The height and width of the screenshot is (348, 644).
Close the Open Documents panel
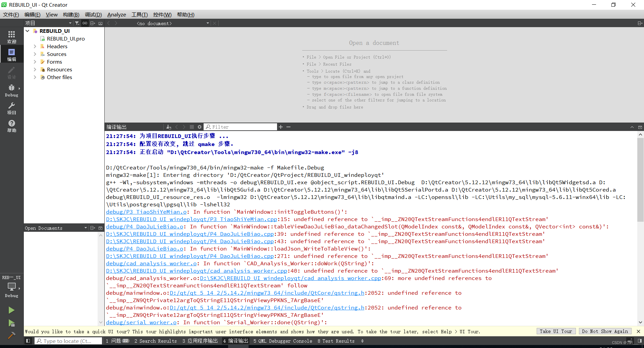(100, 228)
